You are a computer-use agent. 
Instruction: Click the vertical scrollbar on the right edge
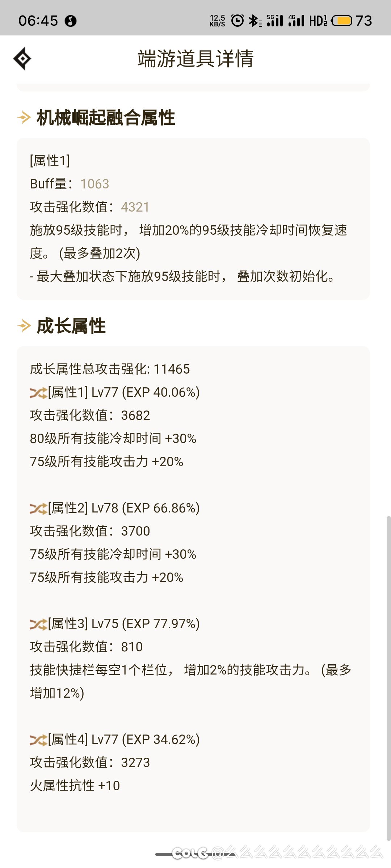[388, 676]
